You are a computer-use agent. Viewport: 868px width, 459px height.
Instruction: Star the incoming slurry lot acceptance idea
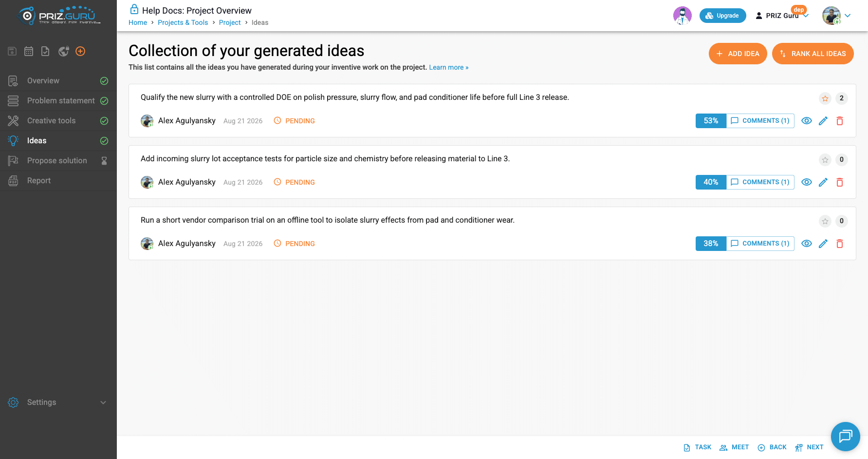tap(825, 160)
